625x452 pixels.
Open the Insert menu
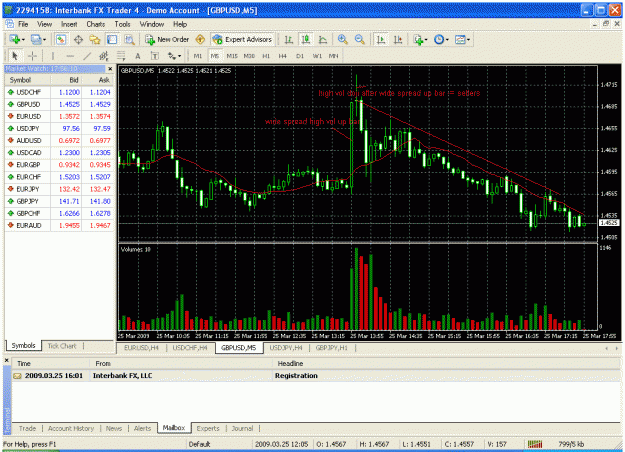69,24
